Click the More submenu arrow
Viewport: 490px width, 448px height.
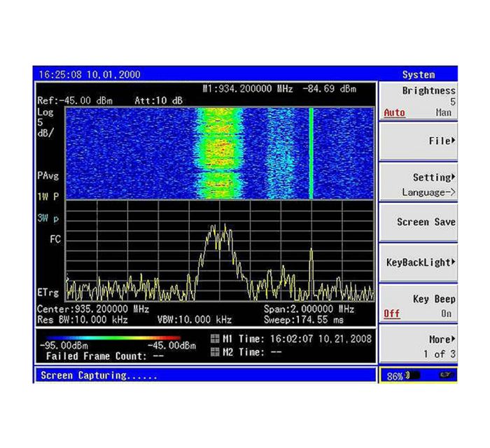pyautogui.click(x=454, y=339)
